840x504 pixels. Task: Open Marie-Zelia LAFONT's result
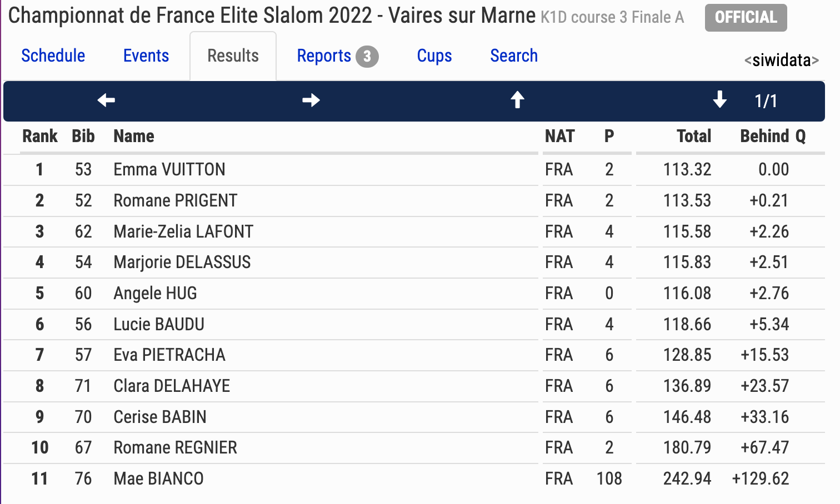pos(183,232)
